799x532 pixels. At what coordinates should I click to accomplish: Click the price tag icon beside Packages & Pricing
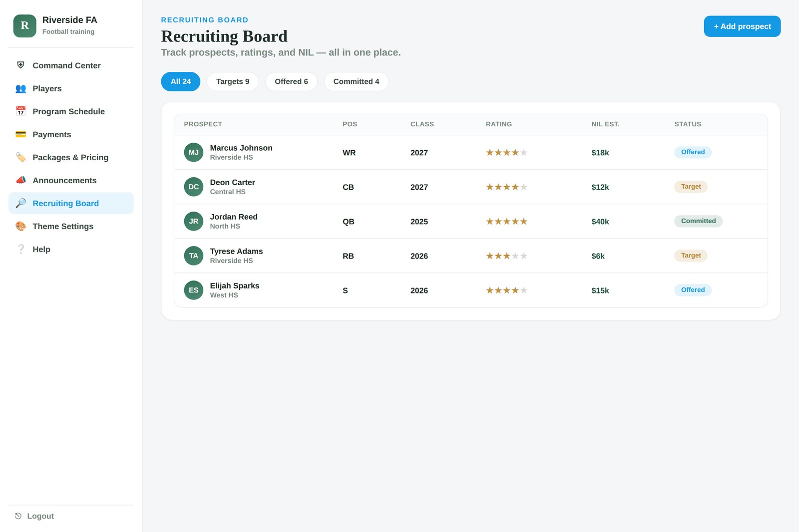pyautogui.click(x=20, y=157)
